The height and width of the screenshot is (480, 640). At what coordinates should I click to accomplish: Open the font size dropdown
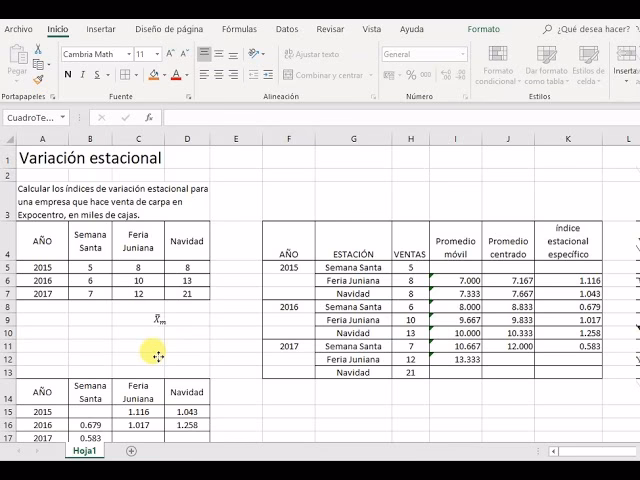157,54
